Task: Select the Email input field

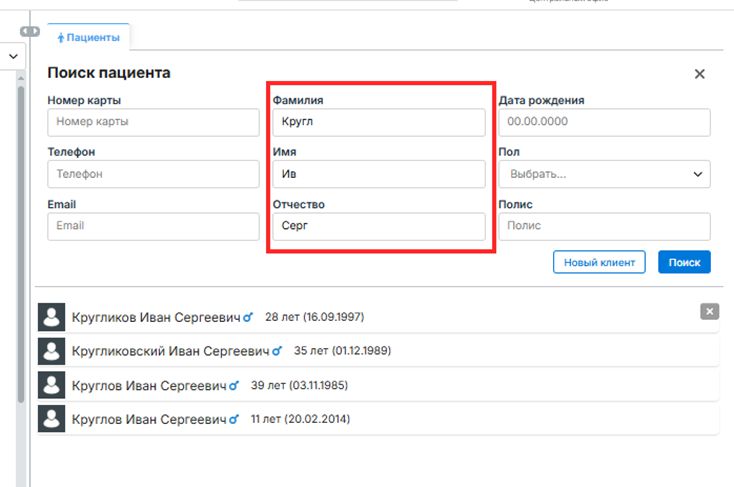Action: click(153, 226)
